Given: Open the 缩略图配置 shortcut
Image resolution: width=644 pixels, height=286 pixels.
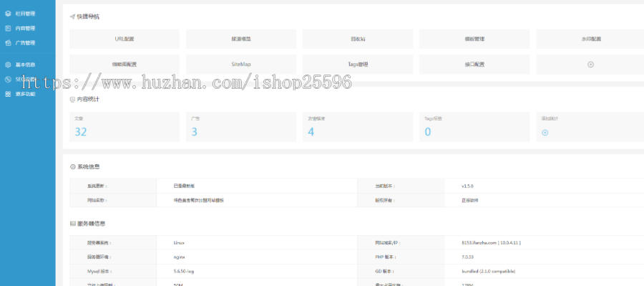Looking at the screenshot, I should (x=125, y=65).
